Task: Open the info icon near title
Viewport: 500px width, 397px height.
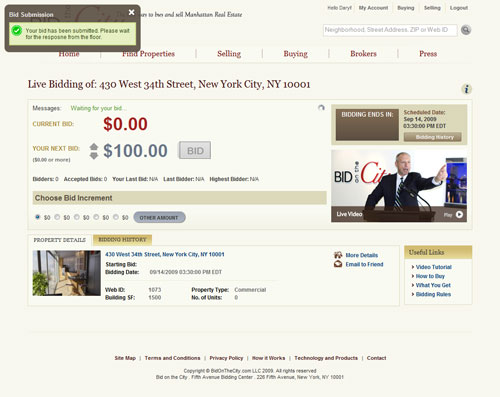Action: [466, 89]
